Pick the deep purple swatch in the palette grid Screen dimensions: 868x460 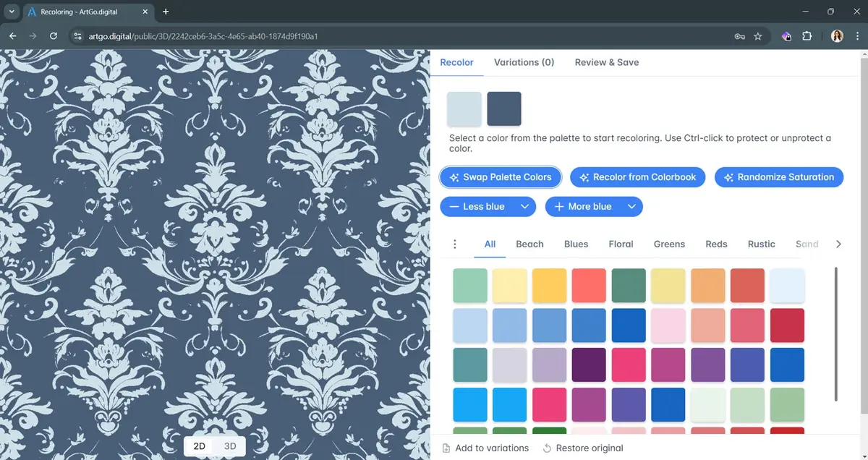(589, 365)
